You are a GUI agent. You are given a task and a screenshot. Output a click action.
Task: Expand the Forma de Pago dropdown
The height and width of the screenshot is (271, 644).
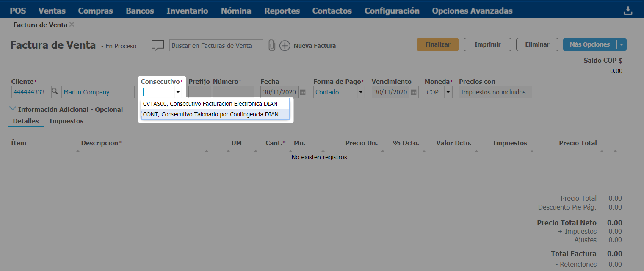(361, 92)
